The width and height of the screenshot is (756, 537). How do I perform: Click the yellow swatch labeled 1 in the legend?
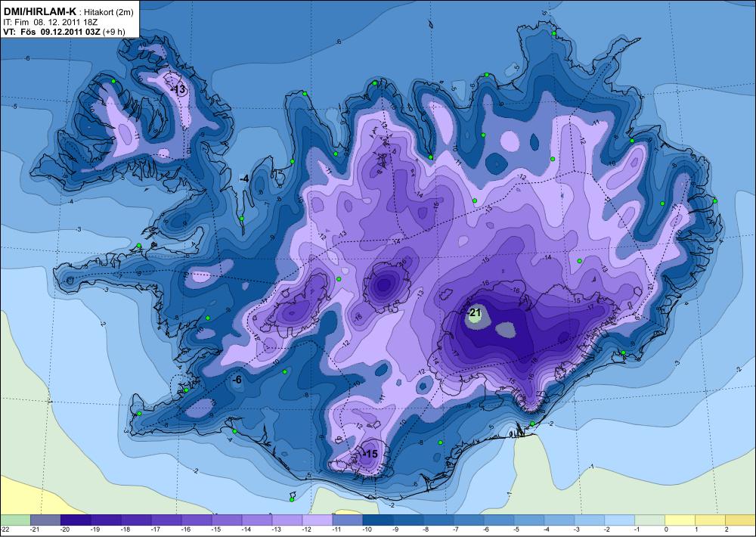[x=710, y=520]
